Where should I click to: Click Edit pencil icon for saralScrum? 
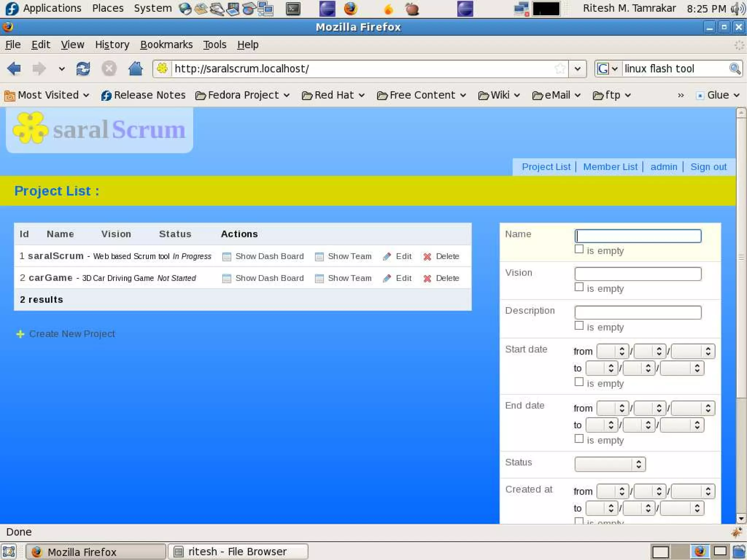click(x=387, y=257)
